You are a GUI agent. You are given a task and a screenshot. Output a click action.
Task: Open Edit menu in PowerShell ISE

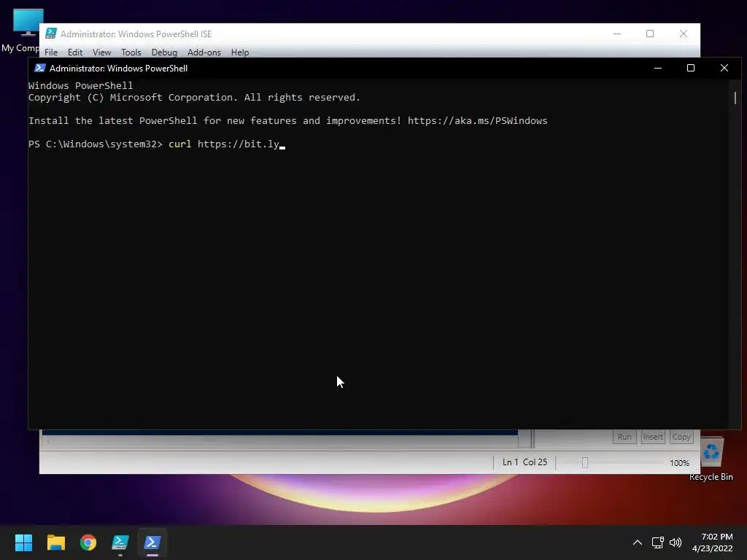75,52
